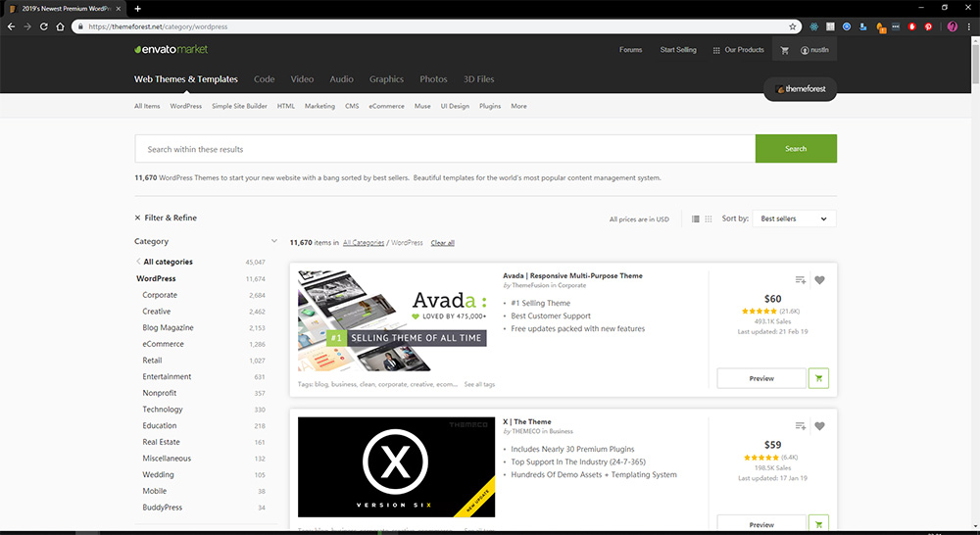Select the Web Themes & Templates tab
This screenshot has width=980, height=535.
pos(185,79)
